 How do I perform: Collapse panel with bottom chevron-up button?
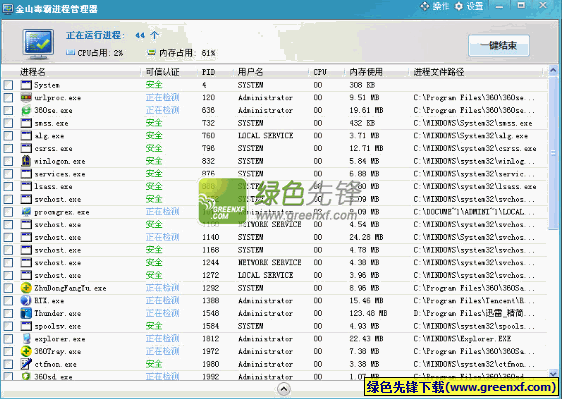tap(284, 389)
